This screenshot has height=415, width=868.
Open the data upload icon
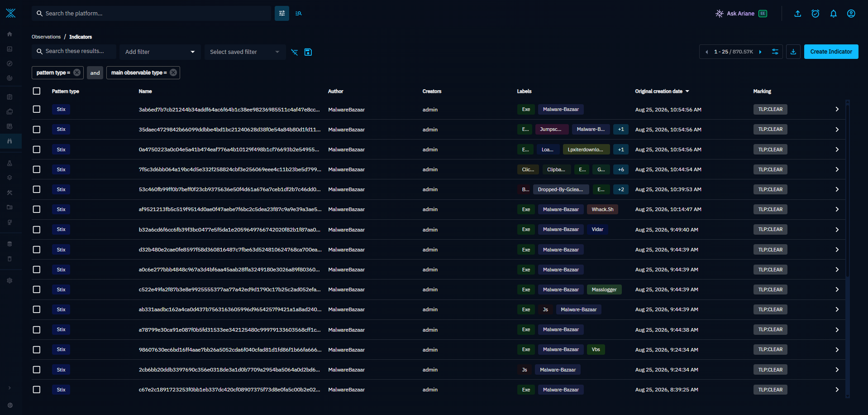pos(798,14)
